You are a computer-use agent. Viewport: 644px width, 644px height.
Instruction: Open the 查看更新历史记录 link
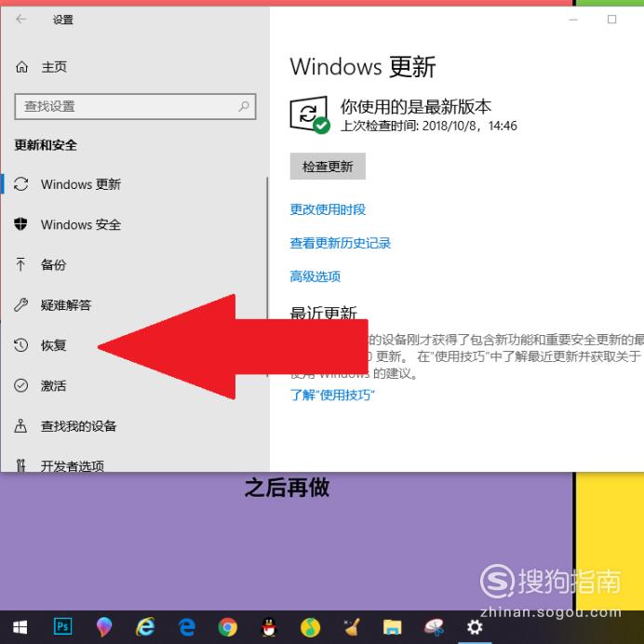[x=341, y=243]
